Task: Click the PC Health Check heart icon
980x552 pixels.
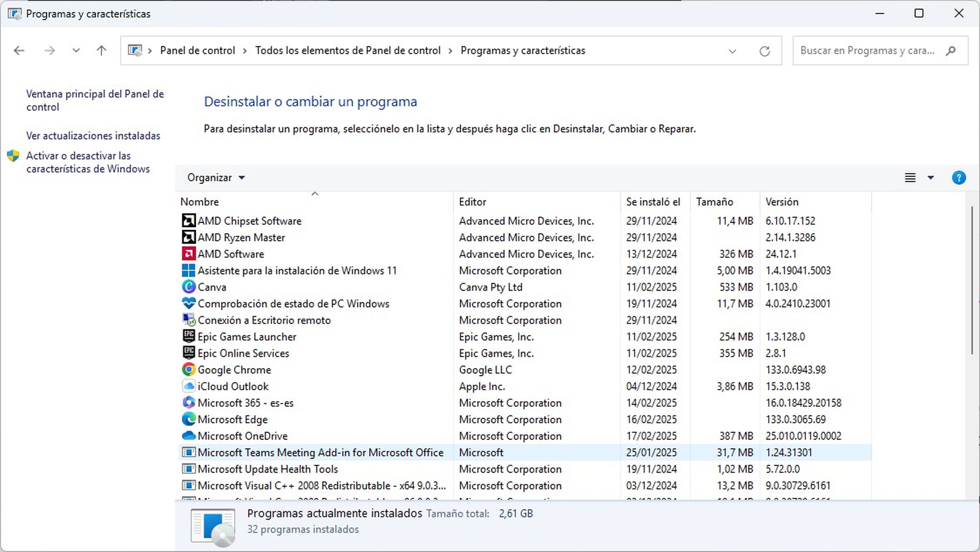Action: (189, 303)
